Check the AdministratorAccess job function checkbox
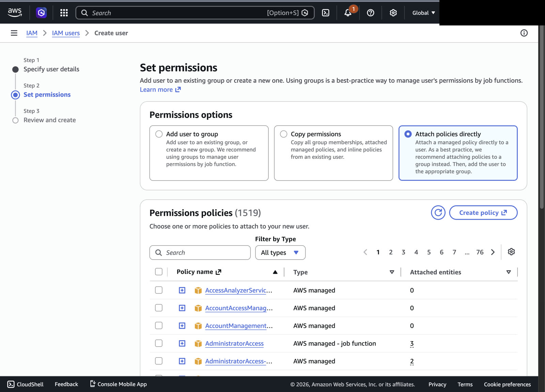The height and width of the screenshot is (392, 545). tap(159, 343)
